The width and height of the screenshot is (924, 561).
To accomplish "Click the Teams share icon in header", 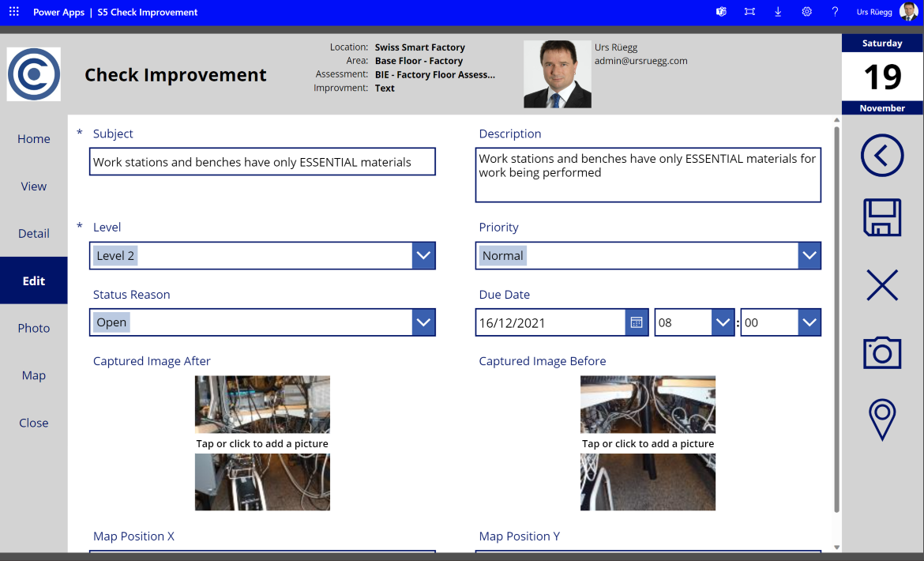I will pyautogui.click(x=721, y=12).
